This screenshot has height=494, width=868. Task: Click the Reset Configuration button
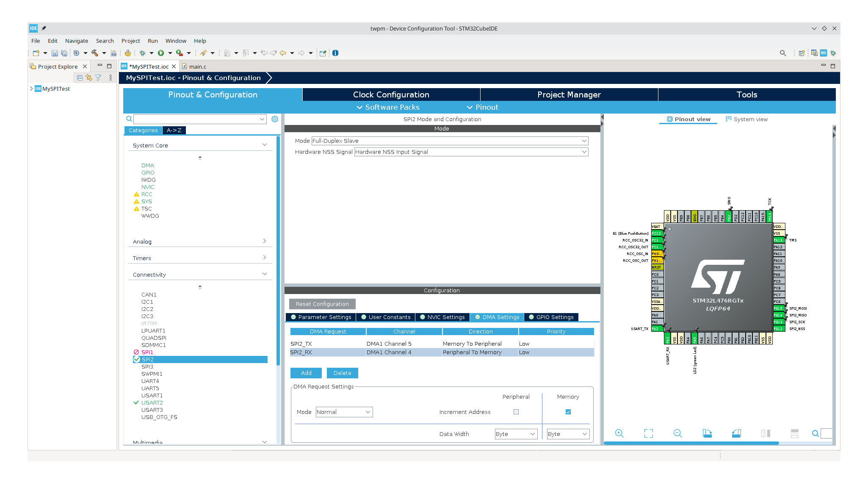coord(322,304)
